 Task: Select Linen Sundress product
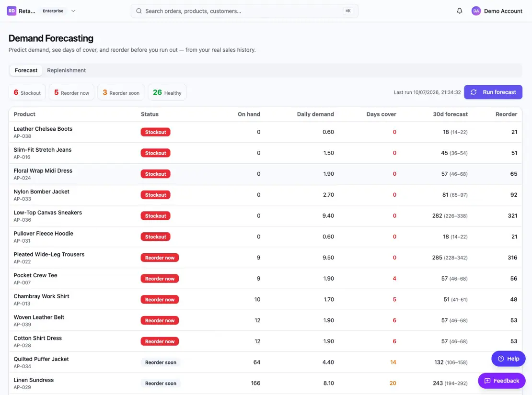click(34, 380)
